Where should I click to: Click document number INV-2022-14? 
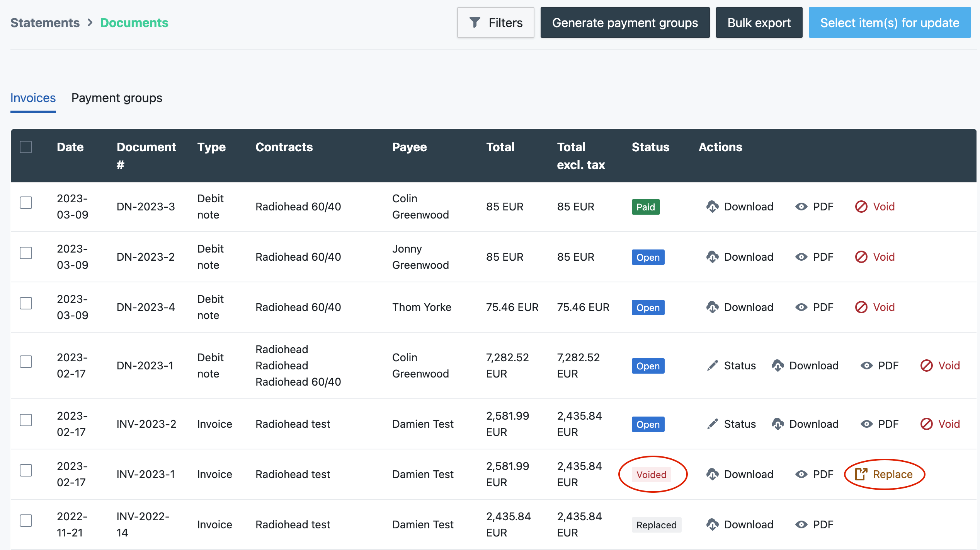[x=143, y=524]
